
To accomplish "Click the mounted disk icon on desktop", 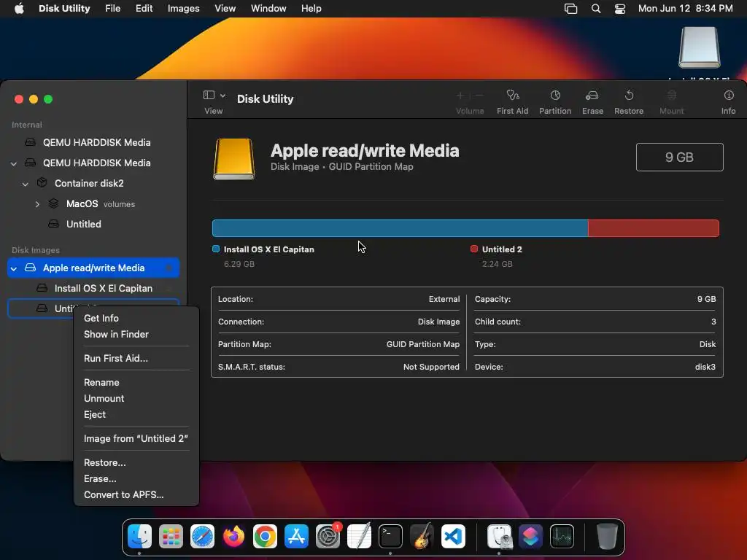I will 700,47.
